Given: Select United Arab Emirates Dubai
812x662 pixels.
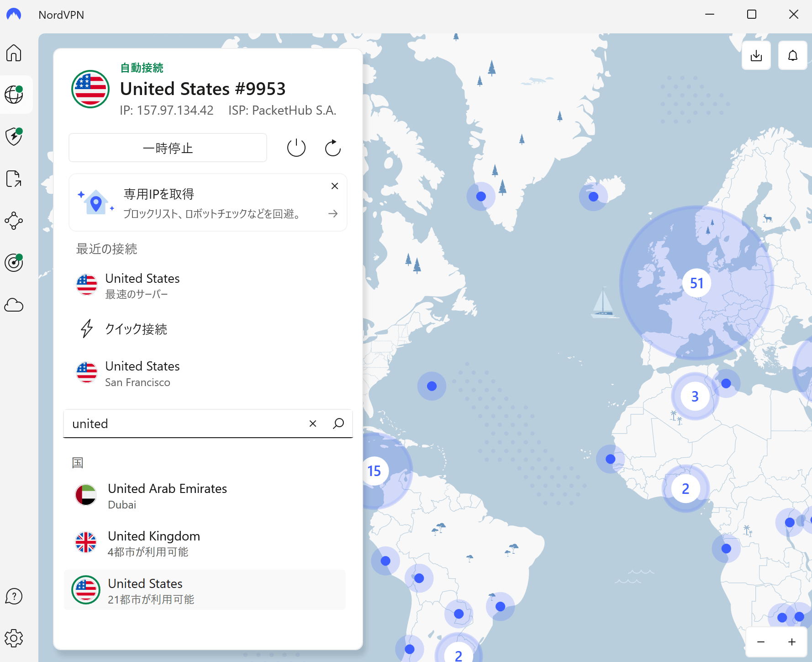Looking at the screenshot, I should point(205,496).
